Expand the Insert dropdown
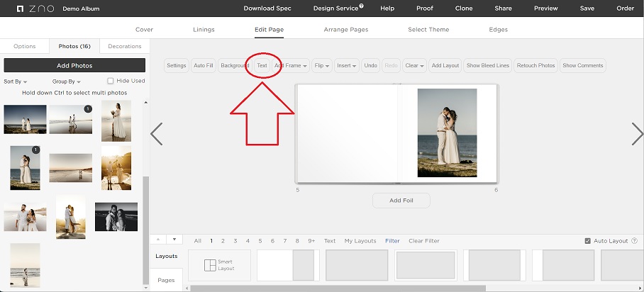 point(347,66)
